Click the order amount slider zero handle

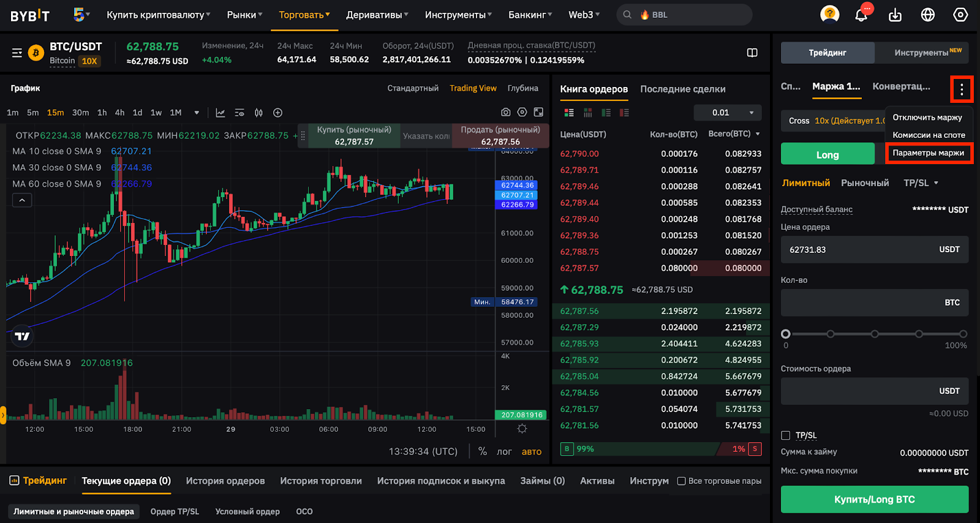coord(786,334)
